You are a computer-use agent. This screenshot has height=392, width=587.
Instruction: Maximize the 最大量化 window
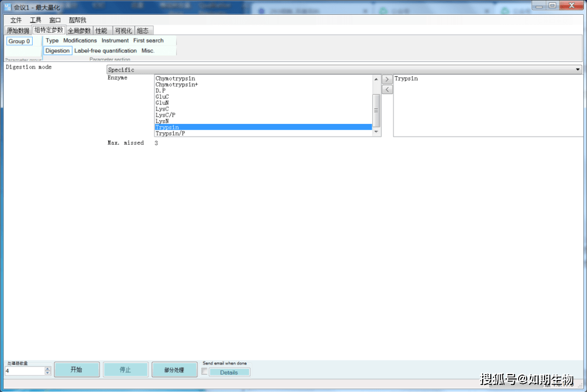pyautogui.click(x=552, y=5)
